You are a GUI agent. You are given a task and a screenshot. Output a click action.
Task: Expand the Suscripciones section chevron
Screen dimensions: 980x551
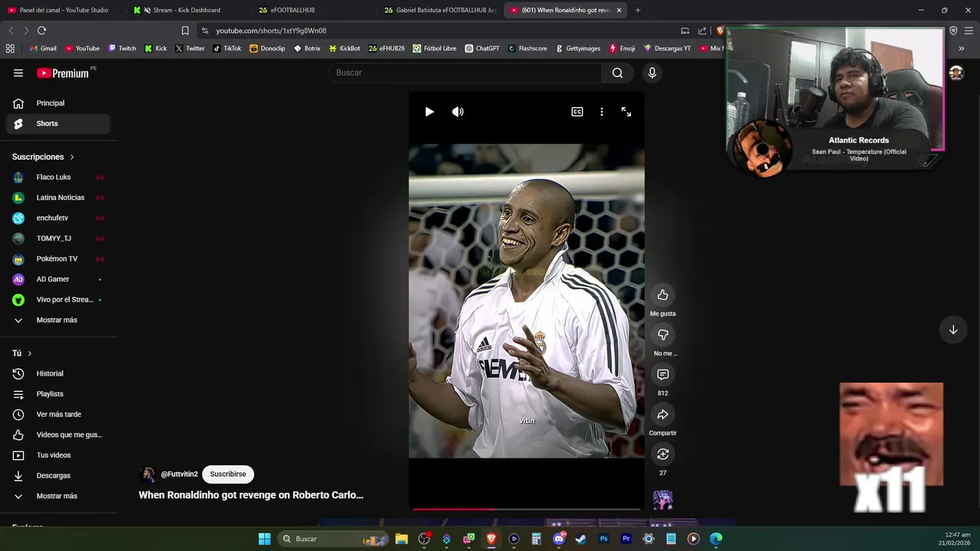[x=72, y=157]
